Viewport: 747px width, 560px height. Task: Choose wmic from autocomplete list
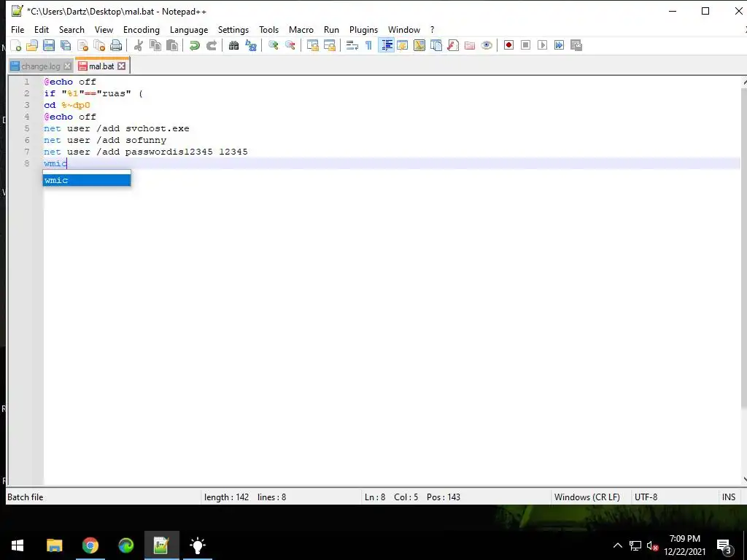click(x=87, y=180)
